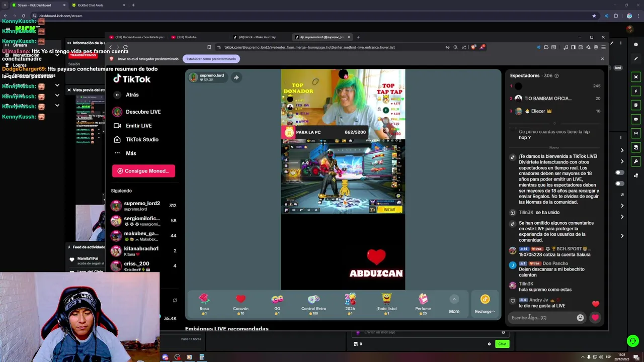Open Brave Shields lion icon

(x=473, y=47)
